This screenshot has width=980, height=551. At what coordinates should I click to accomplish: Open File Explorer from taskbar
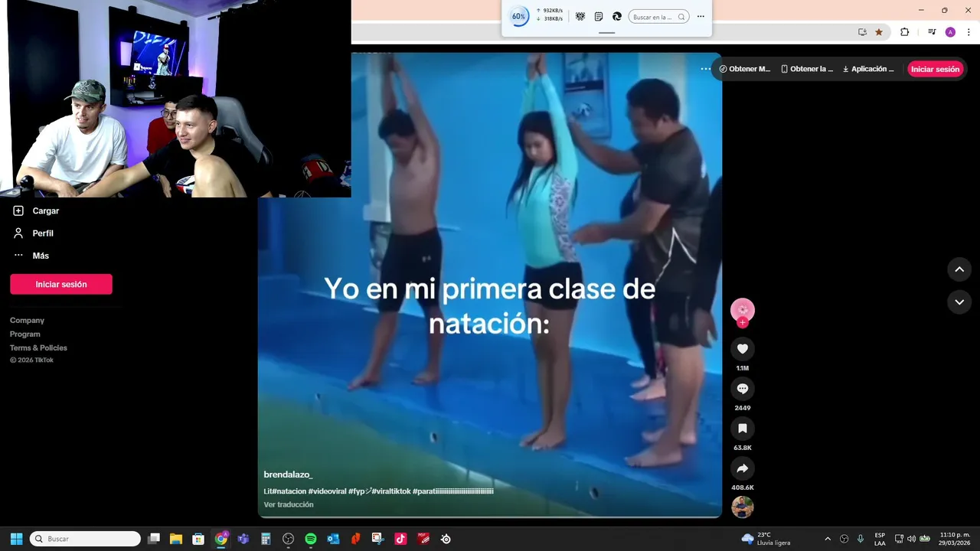tap(176, 539)
